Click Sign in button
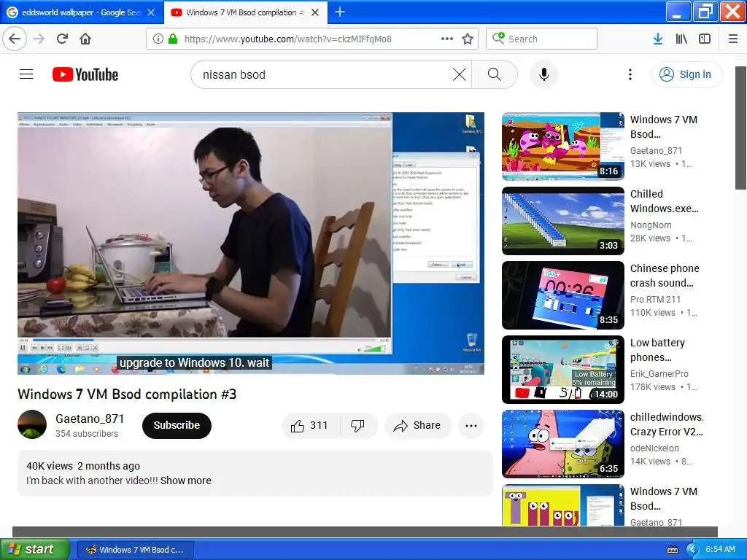This screenshot has width=747, height=560. click(686, 74)
